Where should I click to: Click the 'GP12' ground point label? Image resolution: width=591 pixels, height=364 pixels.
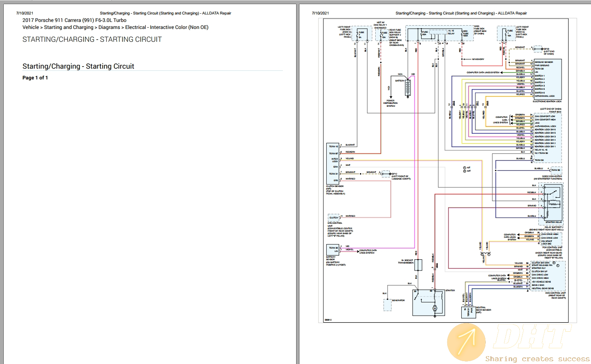(x=394, y=174)
